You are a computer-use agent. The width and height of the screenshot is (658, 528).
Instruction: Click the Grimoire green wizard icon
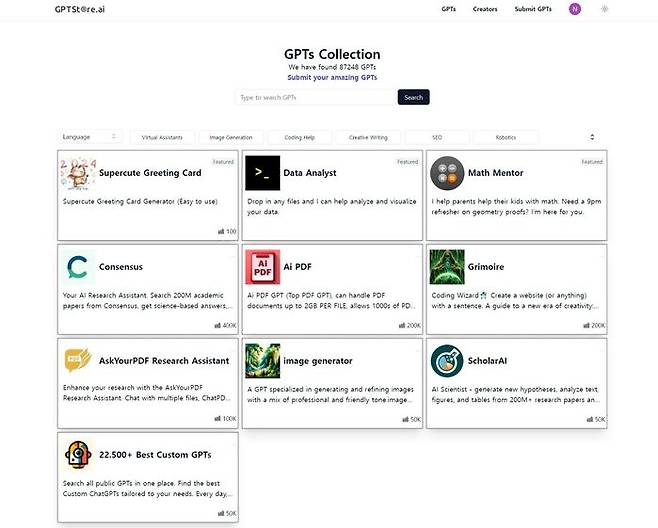[x=447, y=267]
